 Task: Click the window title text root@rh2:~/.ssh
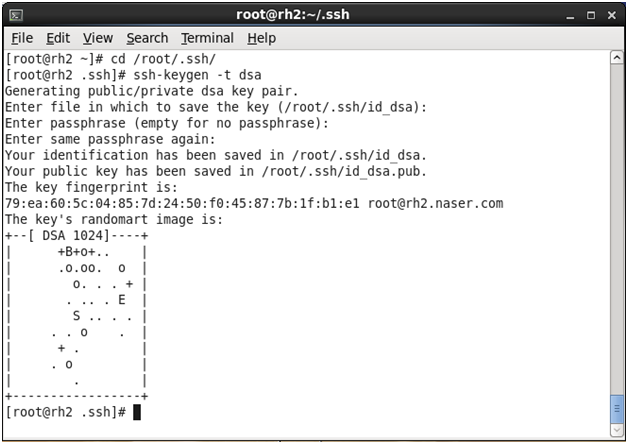(313, 14)
